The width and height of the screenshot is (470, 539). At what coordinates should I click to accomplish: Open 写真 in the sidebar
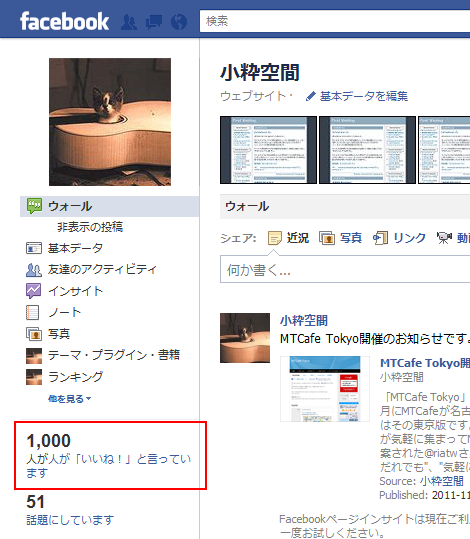(59, 334)
